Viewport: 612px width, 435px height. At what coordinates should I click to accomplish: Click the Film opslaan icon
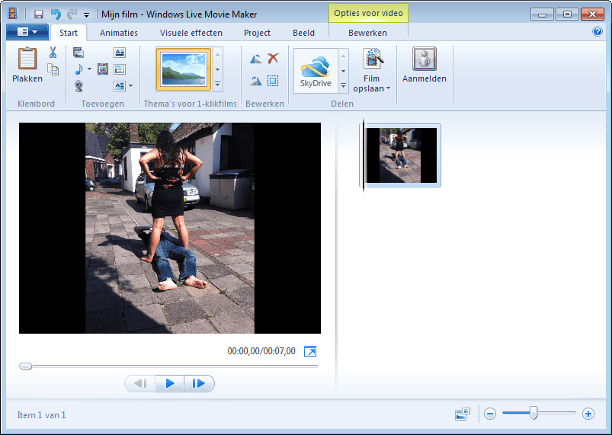pyautogui.click(x=373, y=59)
